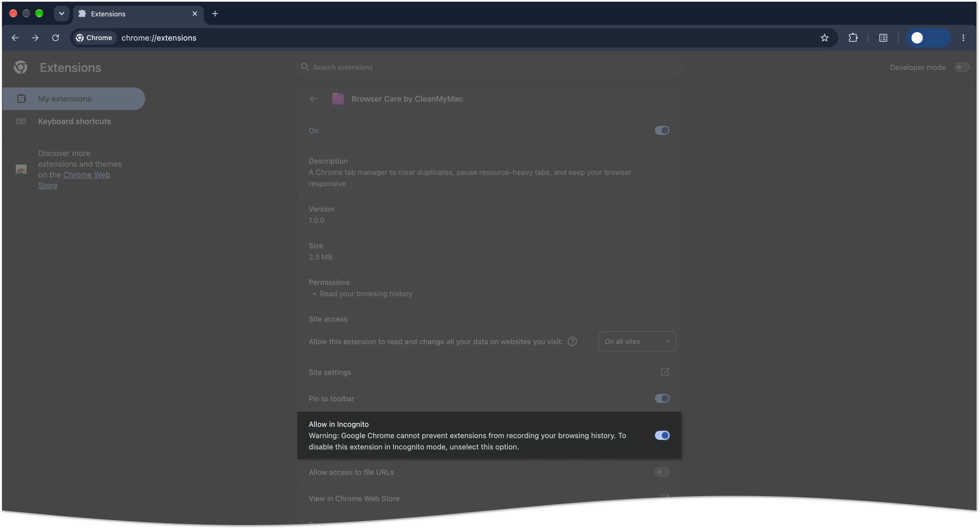The height and width of the screenshot is (529, 980).
Task: Enable Allow access to file URLs
Action: [x=662, y=472]
